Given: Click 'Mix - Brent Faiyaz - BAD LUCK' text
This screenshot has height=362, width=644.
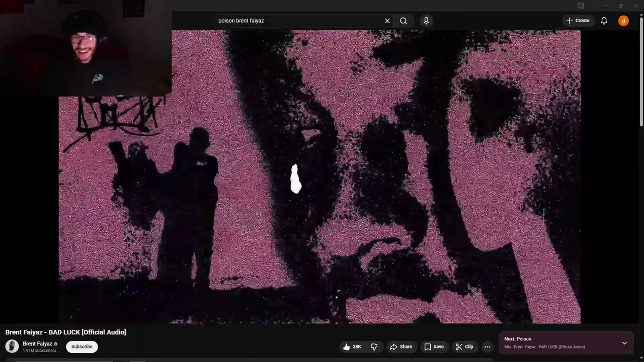Looking at the screenshot, I should tap(544, 347).
